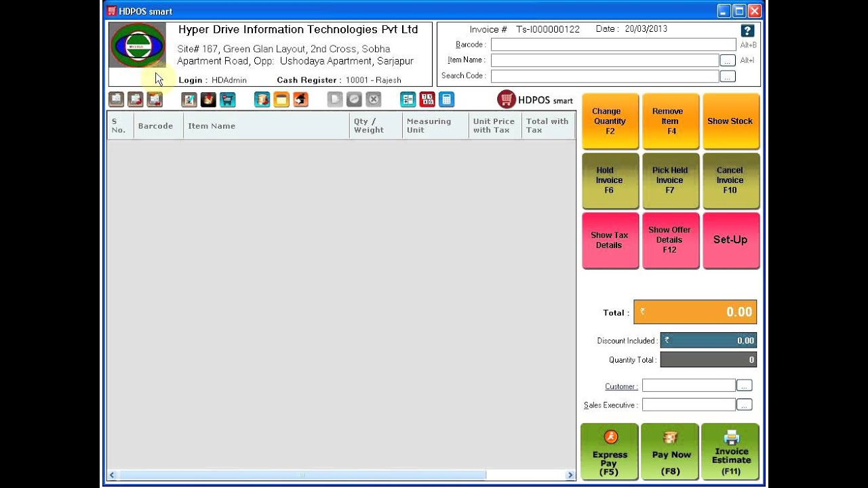Click into the Barcode input field
This screenshot has width=868, height=488.
(x=613, y=45)
